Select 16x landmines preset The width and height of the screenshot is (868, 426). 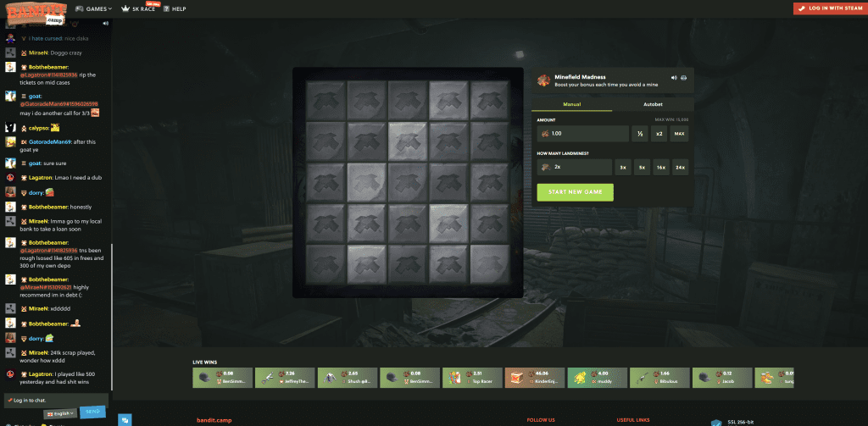pyautogui.click(x=661, y=167)
